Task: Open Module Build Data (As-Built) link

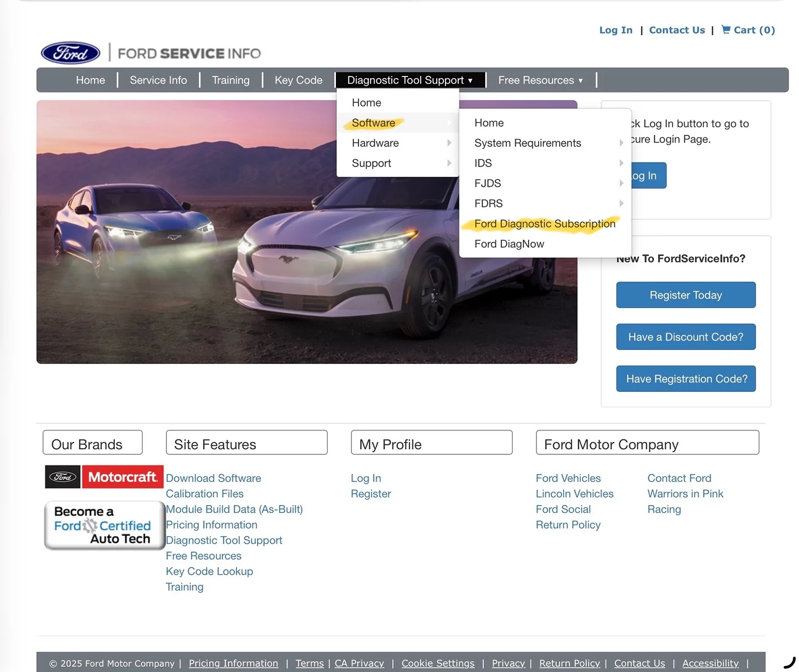Action: click(234, 509)
